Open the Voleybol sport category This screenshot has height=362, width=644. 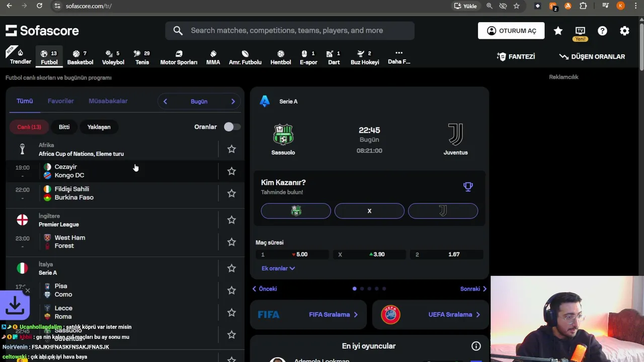coord(113,57)
